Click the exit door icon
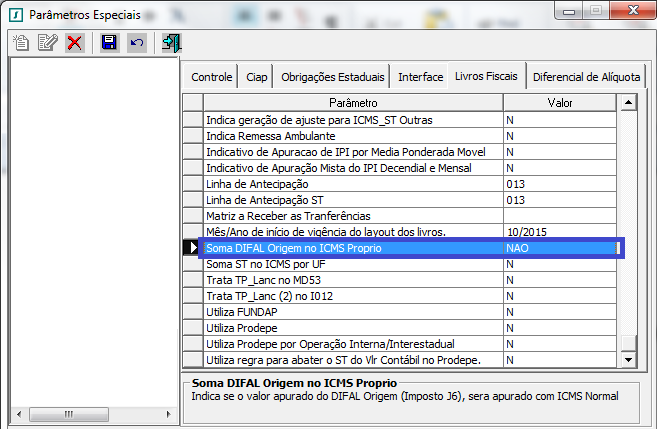Image resolution: width=657 pixels, height=429 pixels. [171, 42]
